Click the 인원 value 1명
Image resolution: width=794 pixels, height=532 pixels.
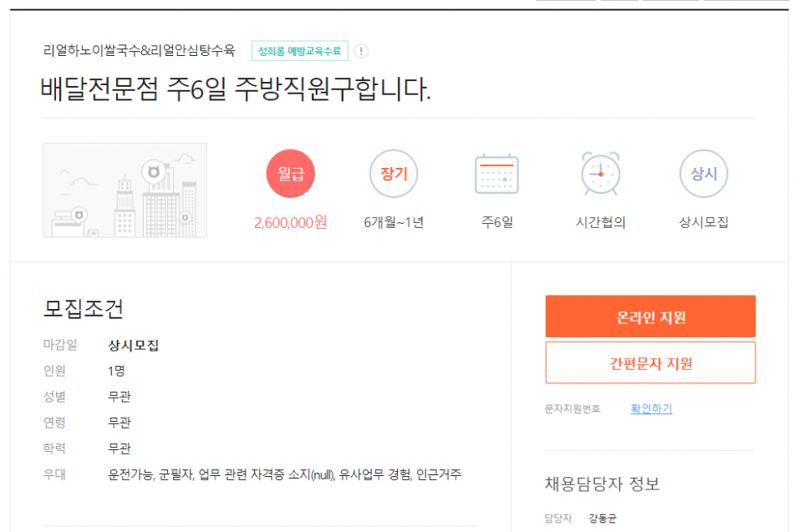[x=116, y=371]
